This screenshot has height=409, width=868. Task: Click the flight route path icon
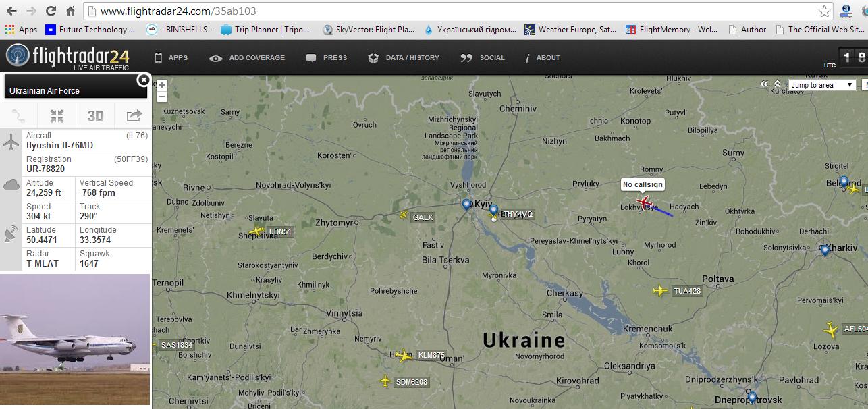[19, 116]
